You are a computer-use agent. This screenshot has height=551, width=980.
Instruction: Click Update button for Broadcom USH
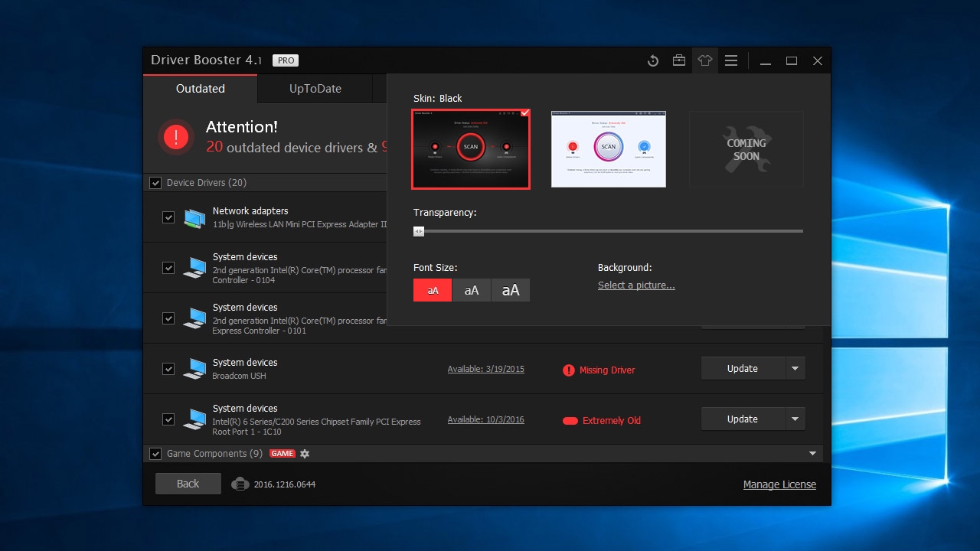coord(743,369)
